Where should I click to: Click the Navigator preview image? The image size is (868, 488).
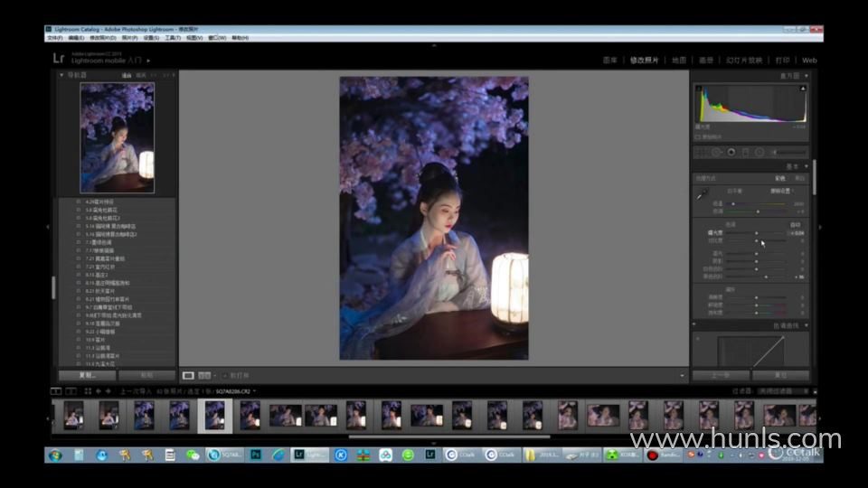tap(118, 137)
